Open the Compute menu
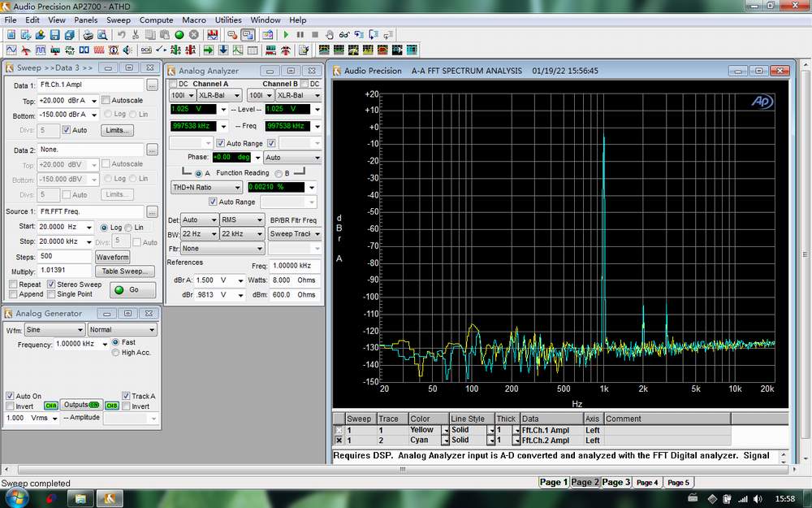Viewport: 812px width, 508px height. click(157, 20)
